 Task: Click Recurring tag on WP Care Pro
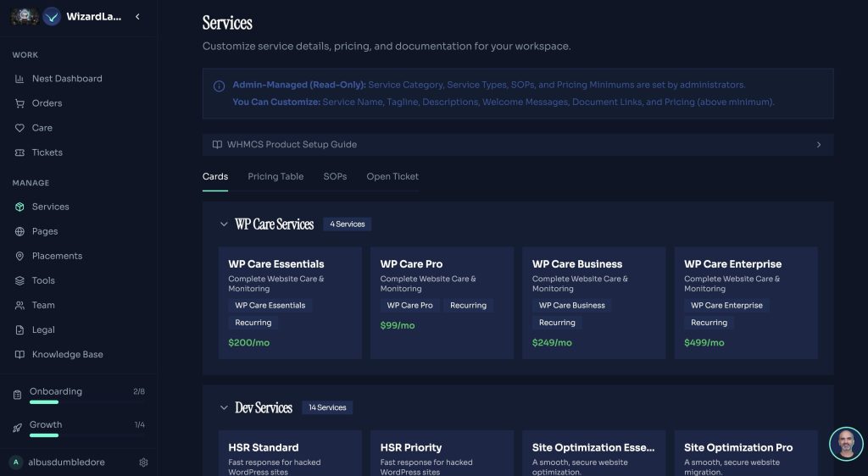coord(468,305)
